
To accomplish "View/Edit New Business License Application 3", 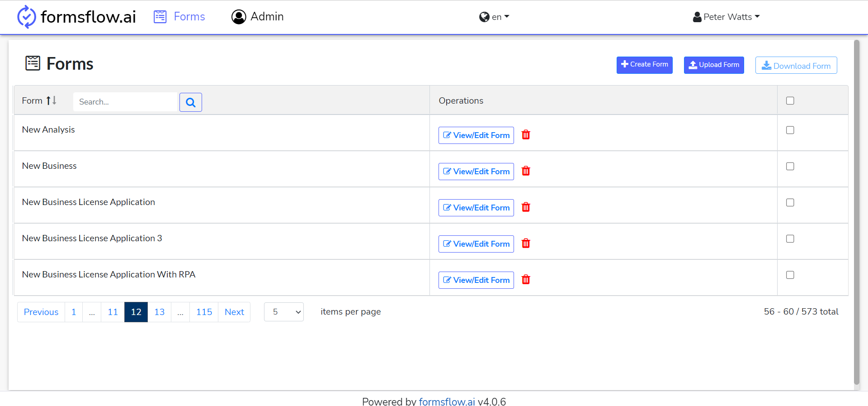I will coord(476,244).
